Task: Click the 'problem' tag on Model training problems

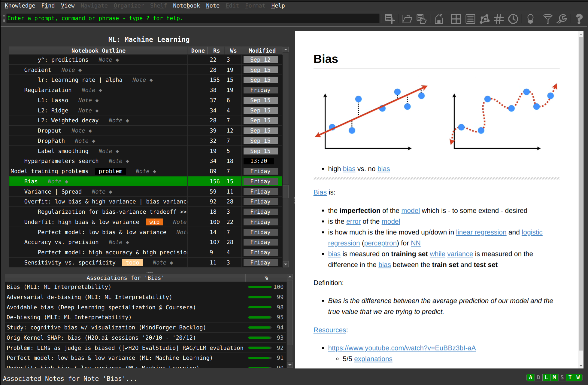Action: [x=111, y=171]
